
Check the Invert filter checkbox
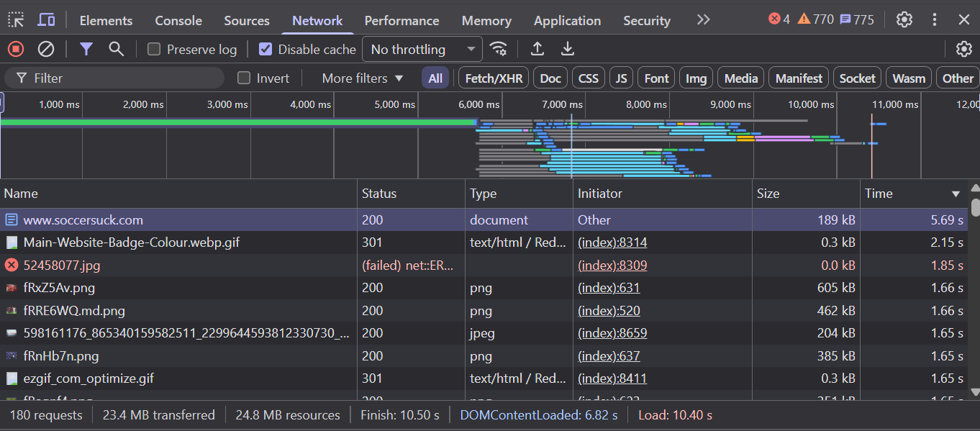pyautogui.click(x=245, y=78)
